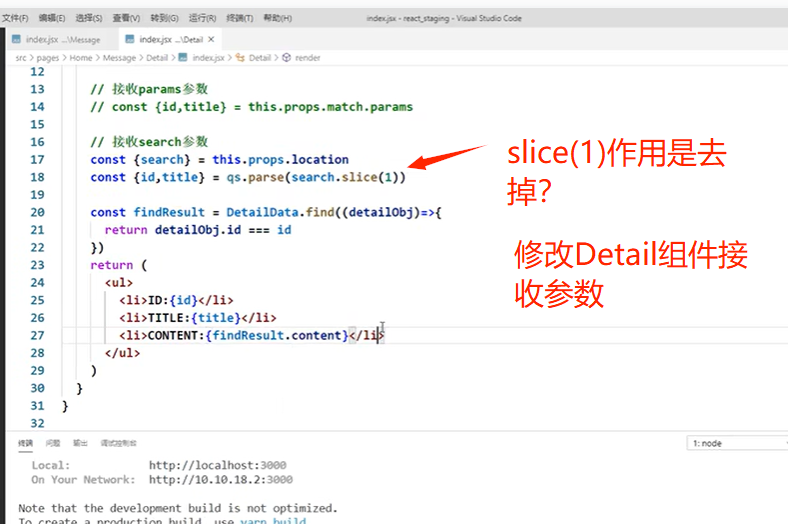Image resolution: width=788 pixels, height=524 pixels.
Task: Click the file icon on the Message tab
Action: 17,39
